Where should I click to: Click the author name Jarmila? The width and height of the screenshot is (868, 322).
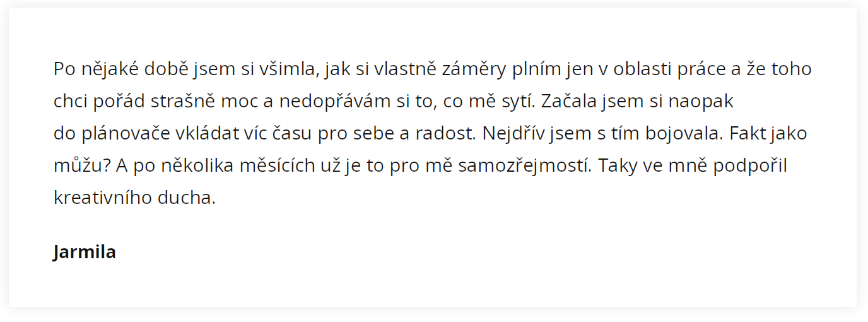coord(85,253)
